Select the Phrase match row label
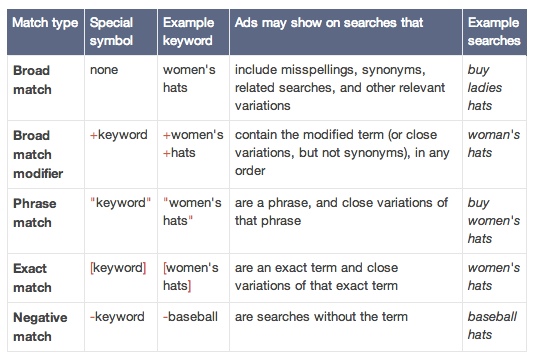The height and width of the screenshot is (363, 534). point(35,213)
